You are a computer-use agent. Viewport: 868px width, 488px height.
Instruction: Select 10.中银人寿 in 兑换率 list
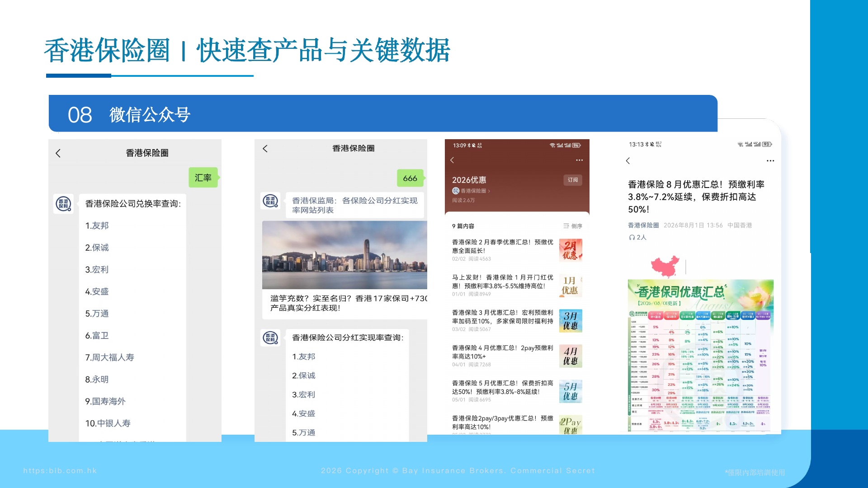pyautogui.click(x=108, y=423)
